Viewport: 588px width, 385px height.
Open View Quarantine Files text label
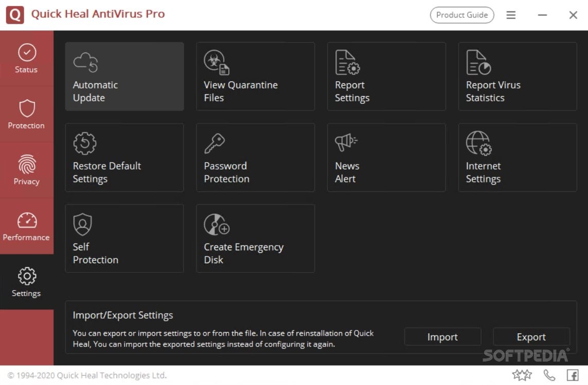tap(241, 91)
